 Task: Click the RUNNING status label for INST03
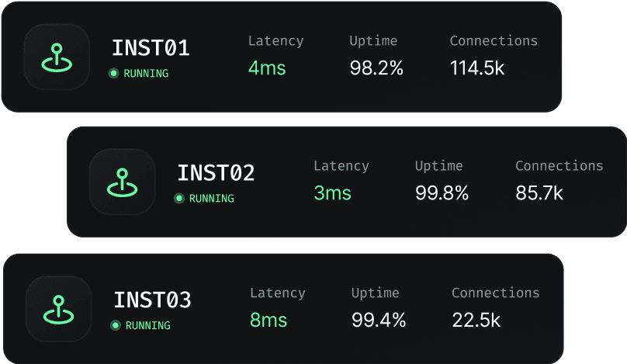point(147,326)
